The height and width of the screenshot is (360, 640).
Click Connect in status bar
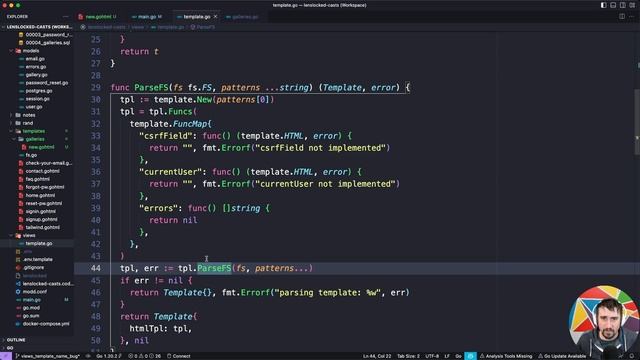coord(178,356)
